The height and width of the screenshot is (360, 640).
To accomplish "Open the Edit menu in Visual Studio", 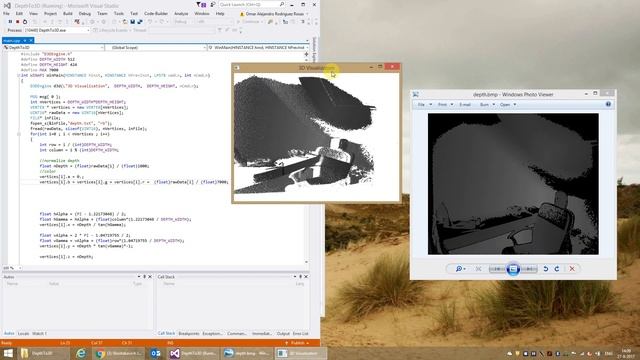I will [x=19, y=13].
